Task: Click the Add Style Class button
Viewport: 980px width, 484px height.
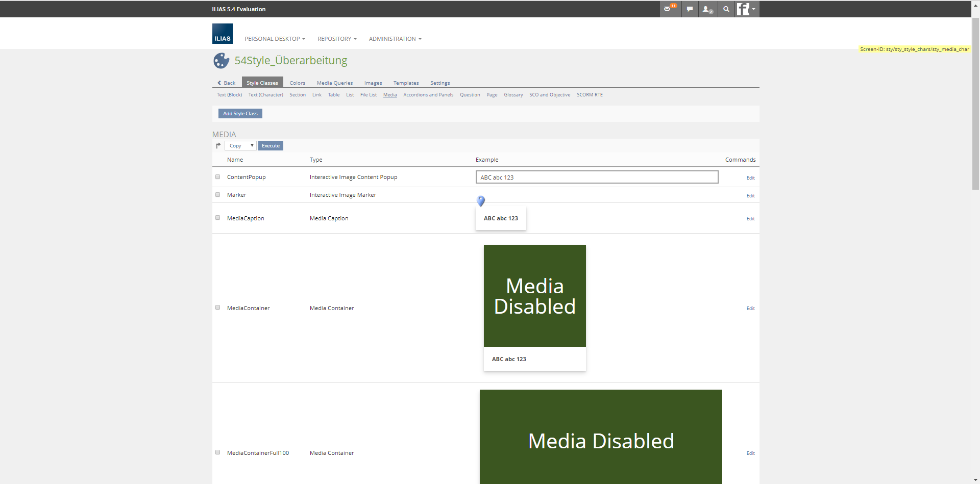Action: (240, 114)
